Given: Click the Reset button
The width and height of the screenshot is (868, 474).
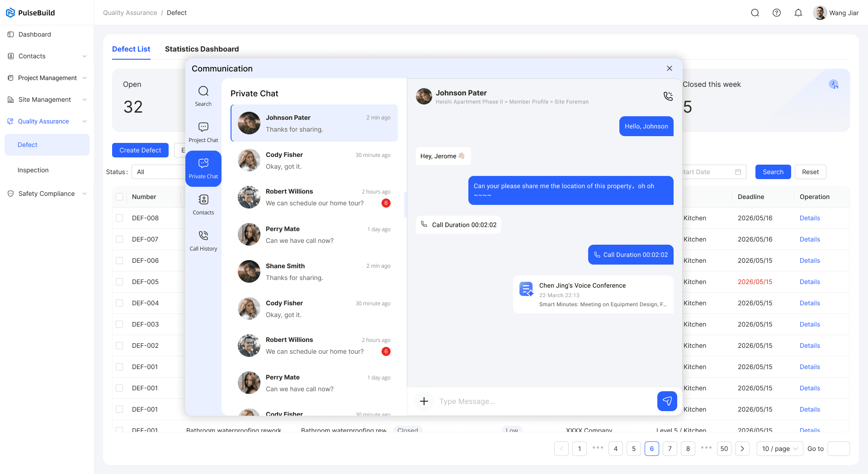Looking at the screenshot, I should point(810,172).
